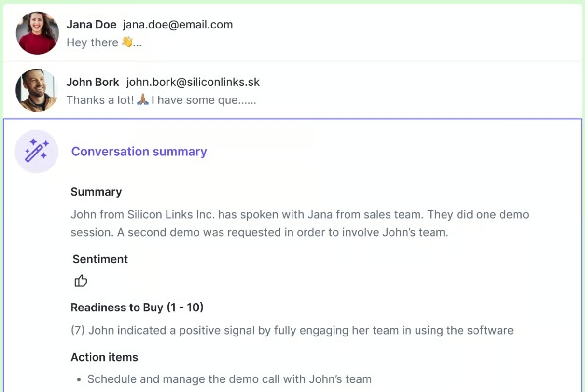Click email address jana.doe@email.com

[x=178, y=25]
